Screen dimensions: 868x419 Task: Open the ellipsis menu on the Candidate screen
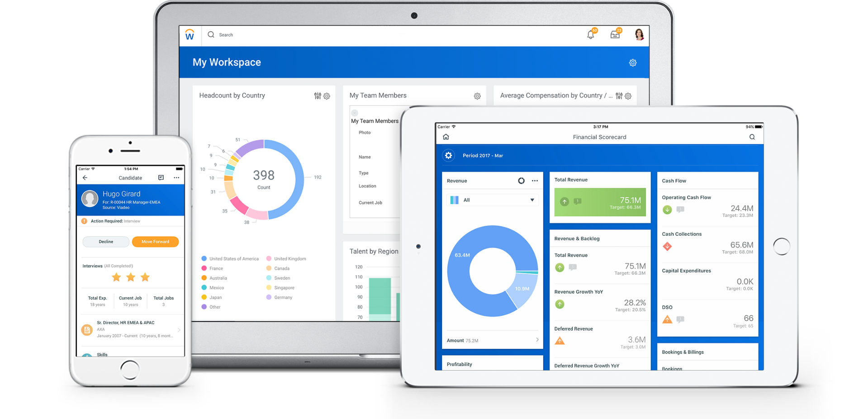click(x=176, y=177)
